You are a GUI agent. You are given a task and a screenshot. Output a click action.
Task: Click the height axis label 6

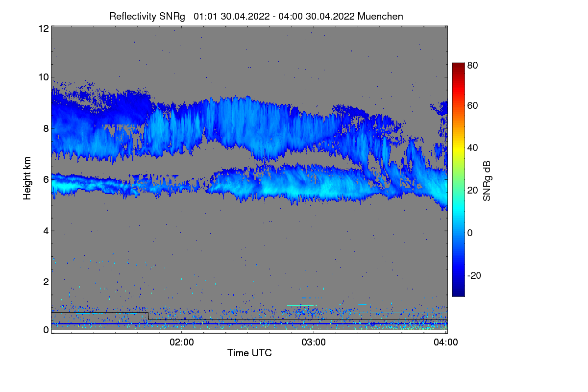point(46,179)
